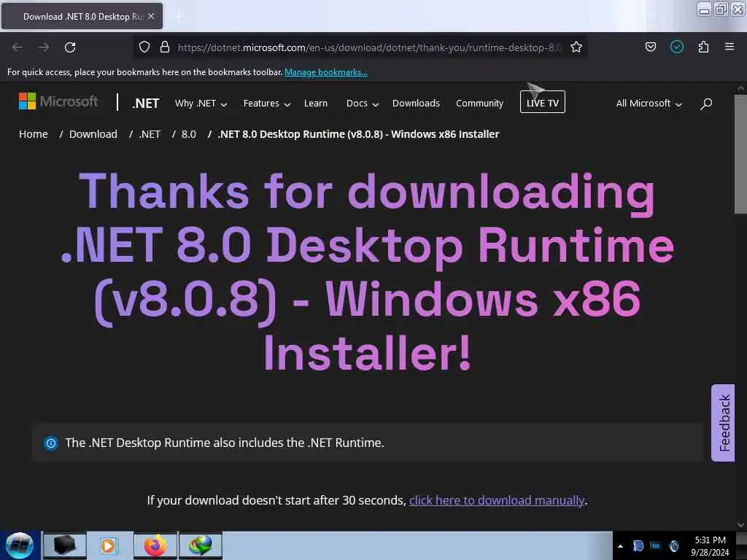Open a new tab with plus button

pos(178,16)
